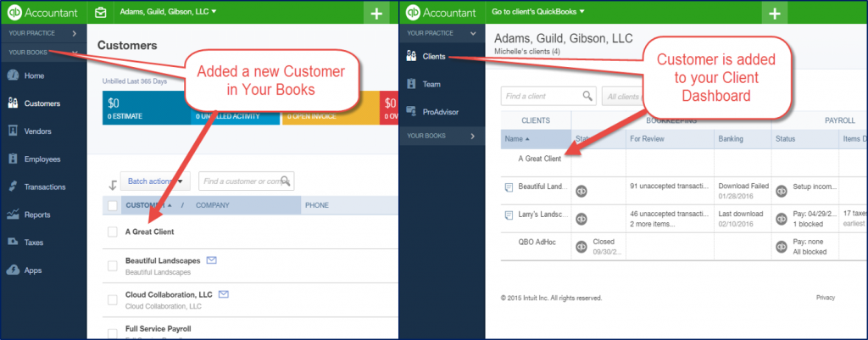Click email icon next to Beautiful Landscapes
Viewport: 868px width, 340px height.
[x=211, y=259]
